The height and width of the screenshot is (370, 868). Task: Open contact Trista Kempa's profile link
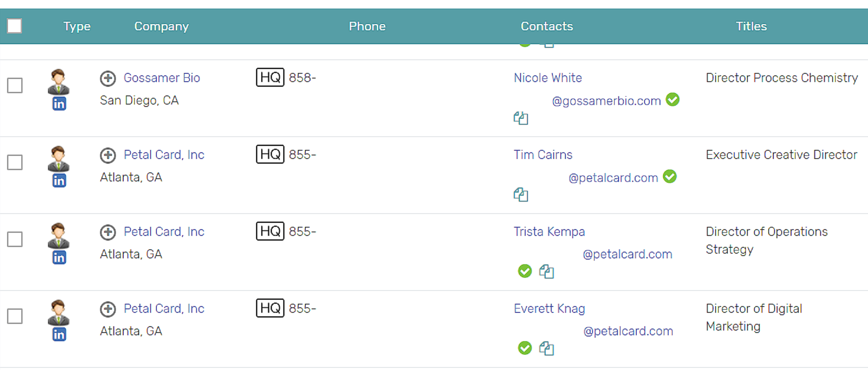tap(549, 232)
